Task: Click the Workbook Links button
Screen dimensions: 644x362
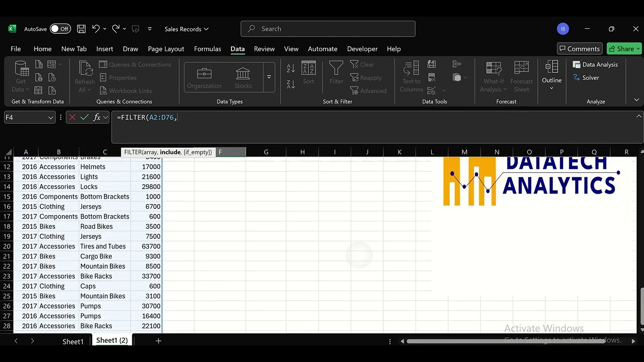Action: pyautogui.click(x=126, y=90)
